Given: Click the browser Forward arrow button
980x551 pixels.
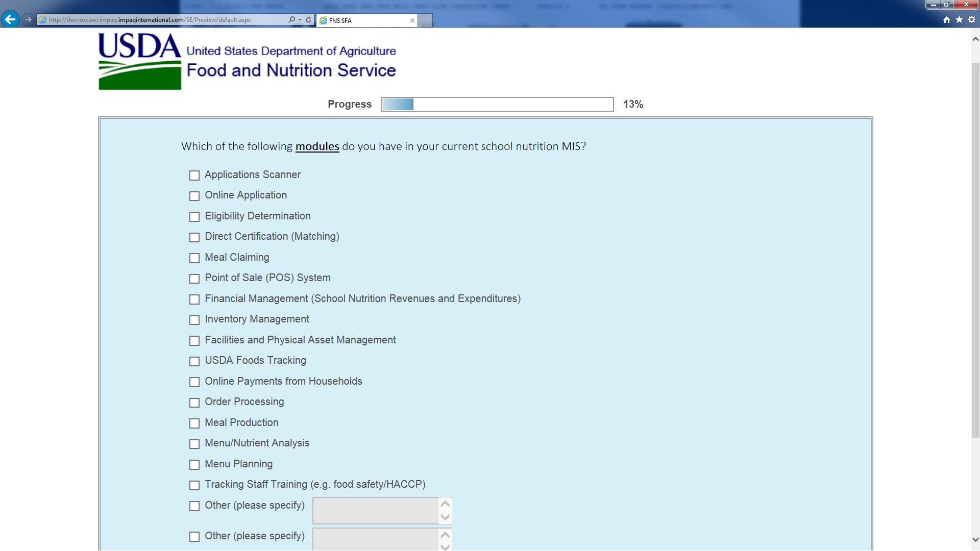Looking at the screenshot, I should click(28, 19).
